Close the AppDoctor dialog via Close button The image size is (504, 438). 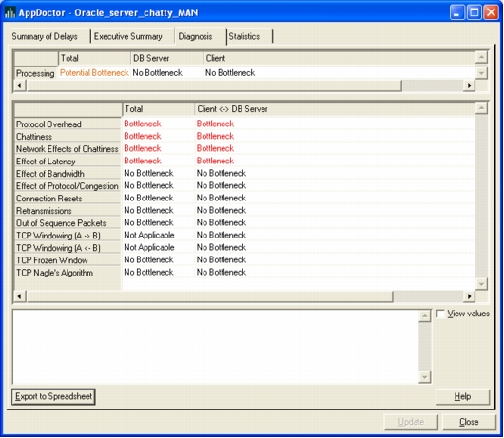coord(469,422)
